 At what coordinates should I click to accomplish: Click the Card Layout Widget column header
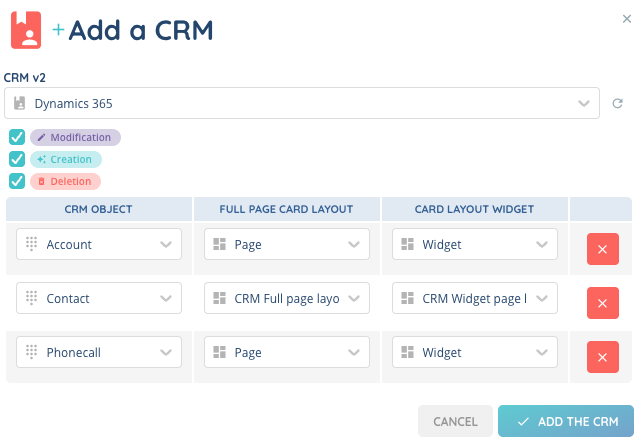tap(475, 209)
